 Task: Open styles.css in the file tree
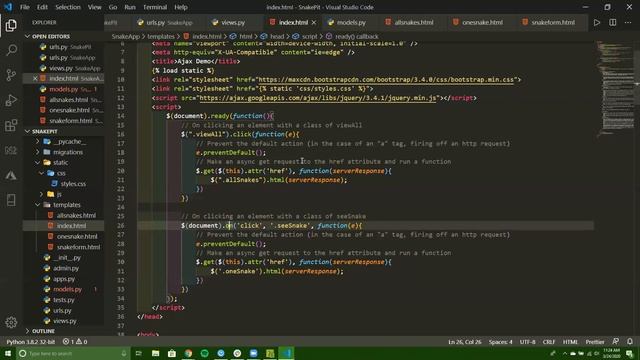(x=73, y=184)
